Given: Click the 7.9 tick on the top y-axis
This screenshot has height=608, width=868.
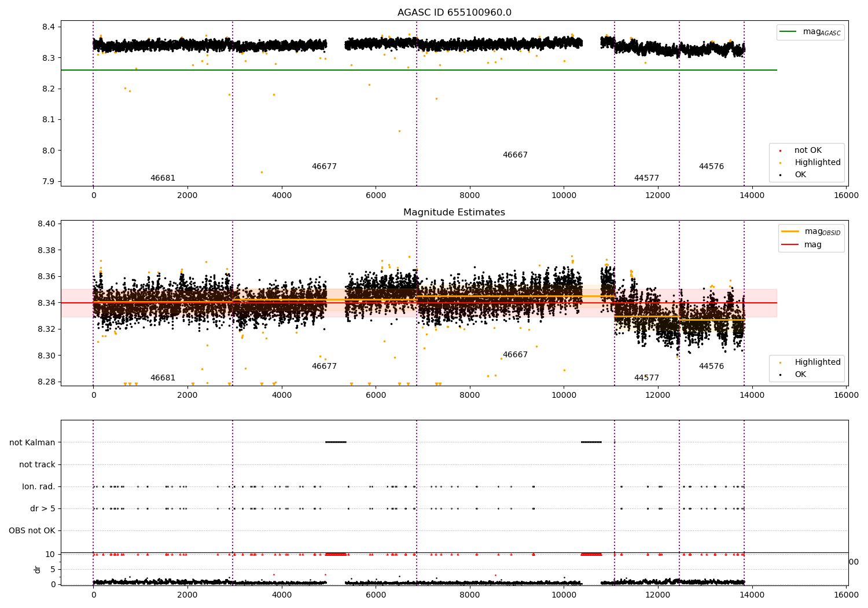Looking at the screenshot, I should [49, 182].
